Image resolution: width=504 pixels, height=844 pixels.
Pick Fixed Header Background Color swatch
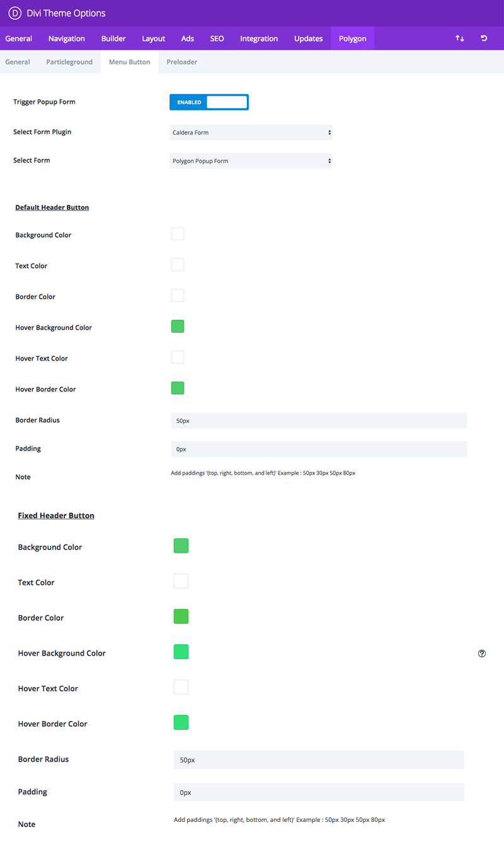pyautogui.click(x=181, y=546)
